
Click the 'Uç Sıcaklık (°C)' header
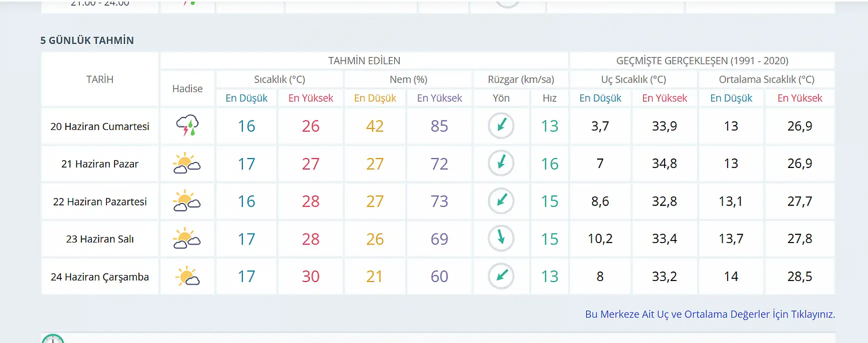pos(633,79)
